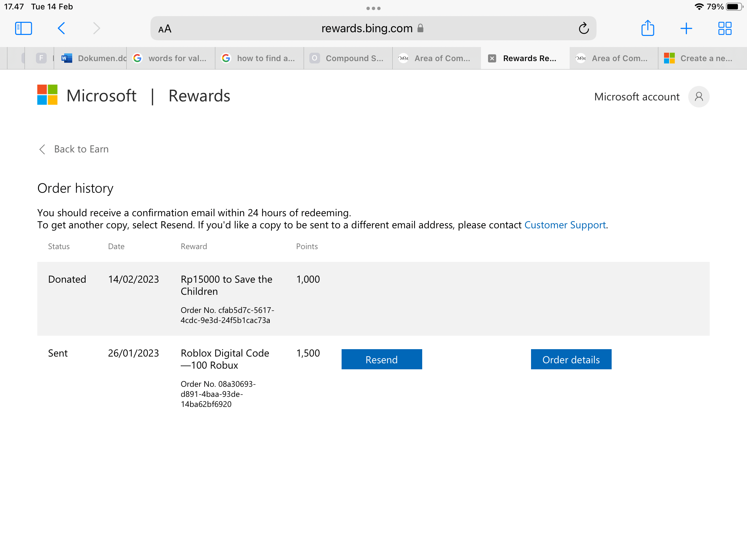The image size is (747, 560).
Task: Click the browser share icon
Action: pyautogui.click(x=647, y=28)
